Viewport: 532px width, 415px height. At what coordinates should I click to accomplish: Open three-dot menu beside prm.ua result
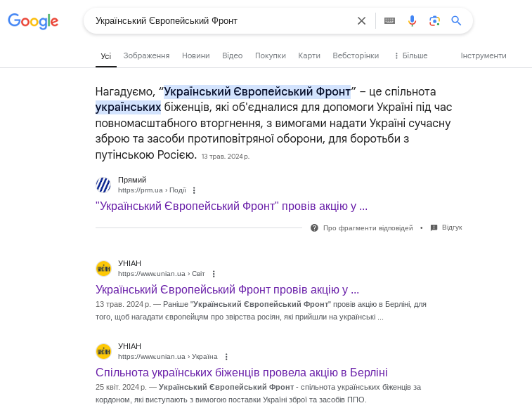click(x=194, y=190)
